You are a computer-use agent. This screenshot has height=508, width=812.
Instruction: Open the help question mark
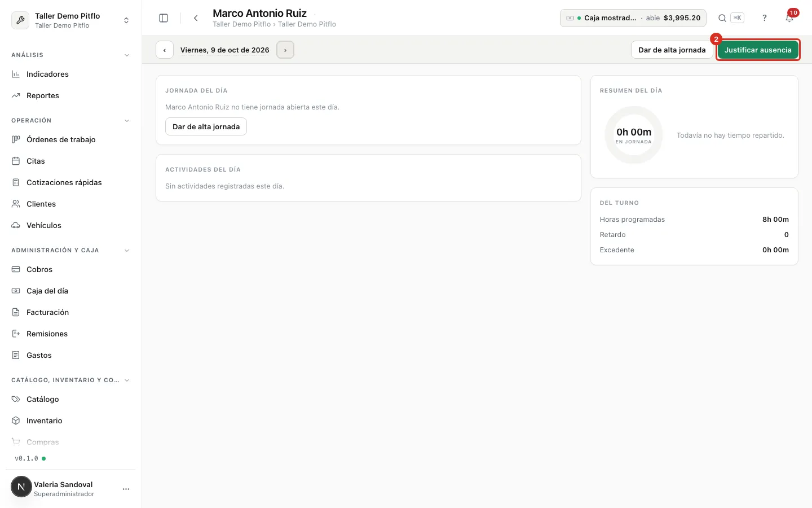(x=765, y=18)
